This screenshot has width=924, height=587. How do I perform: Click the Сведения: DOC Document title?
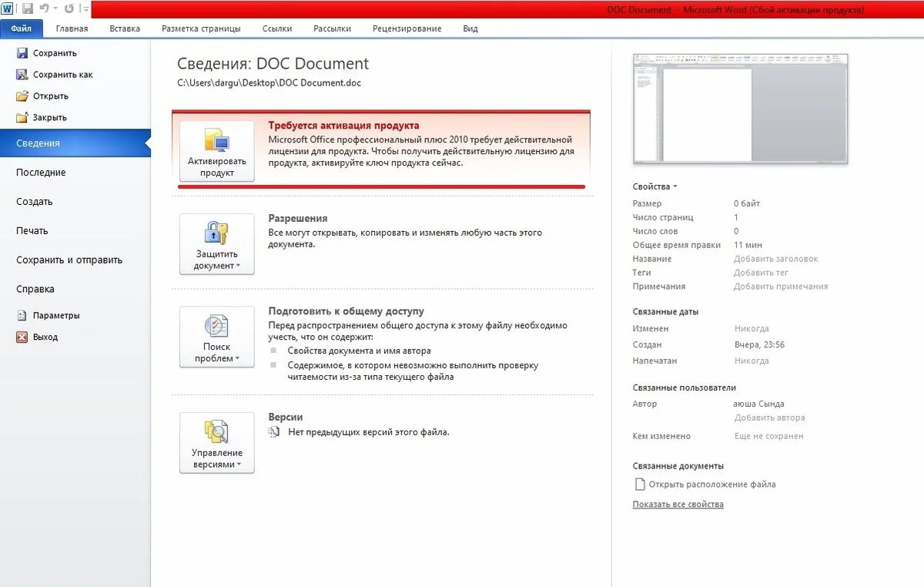pyautogui.click(x=273, y=64)
